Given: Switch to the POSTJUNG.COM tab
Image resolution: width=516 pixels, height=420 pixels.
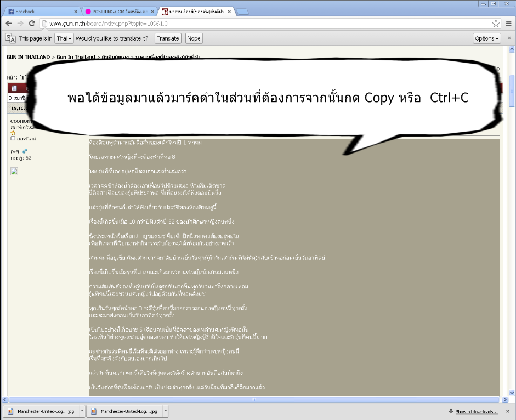Looking at the screenshot, I should tap(118, 11).
